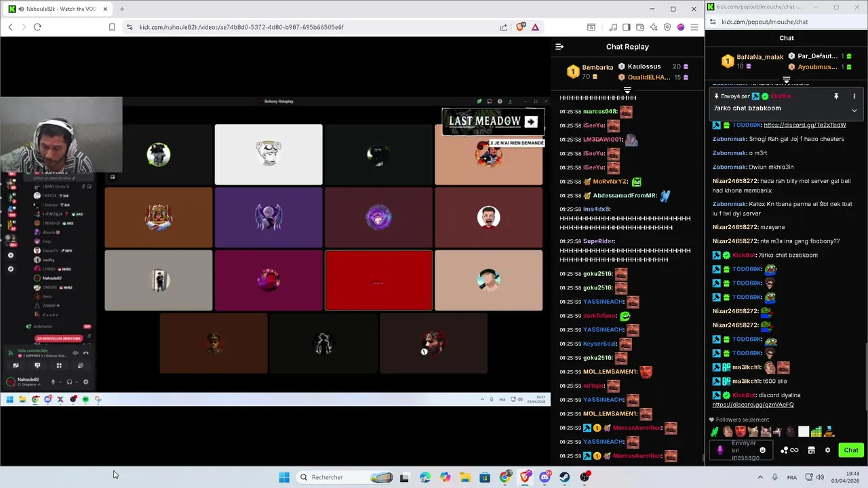This screenshot has width=868, height=488.
Task: Click the Rechercher taskbar search box
Action: tap(346, 477)
